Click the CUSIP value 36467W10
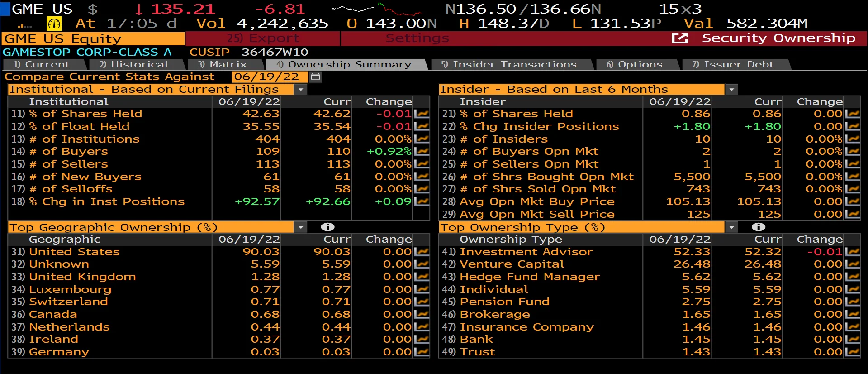 point(275,53)
